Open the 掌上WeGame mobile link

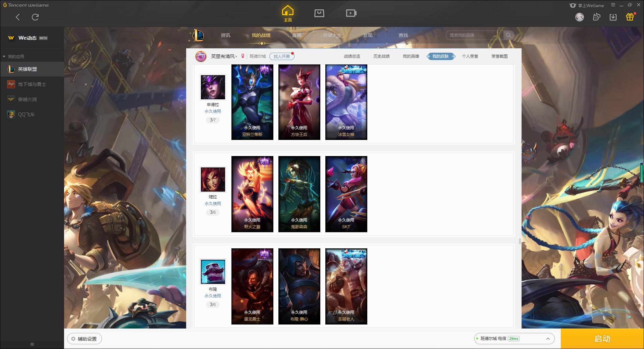(587, 5)
